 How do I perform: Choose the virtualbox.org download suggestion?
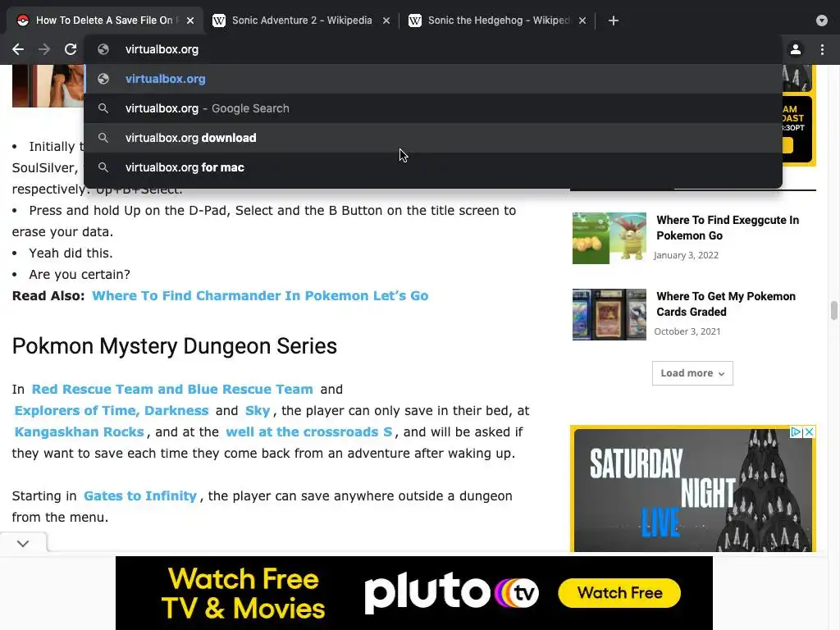[433, 138]
